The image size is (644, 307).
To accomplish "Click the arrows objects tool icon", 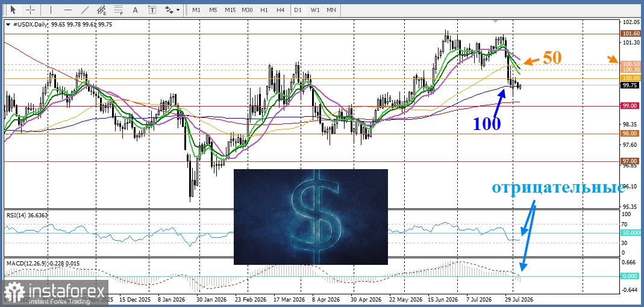I will 169,10.
